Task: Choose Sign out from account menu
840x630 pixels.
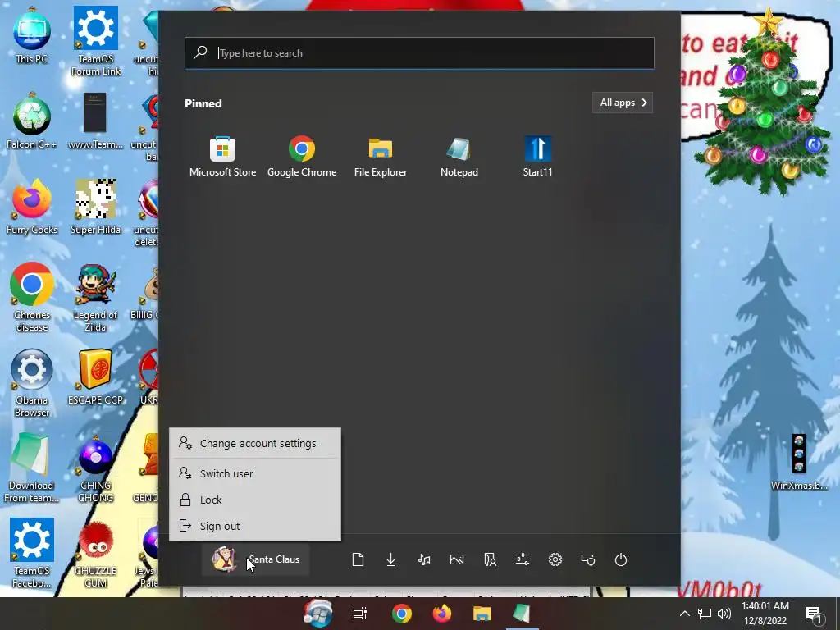Action: 255,526
